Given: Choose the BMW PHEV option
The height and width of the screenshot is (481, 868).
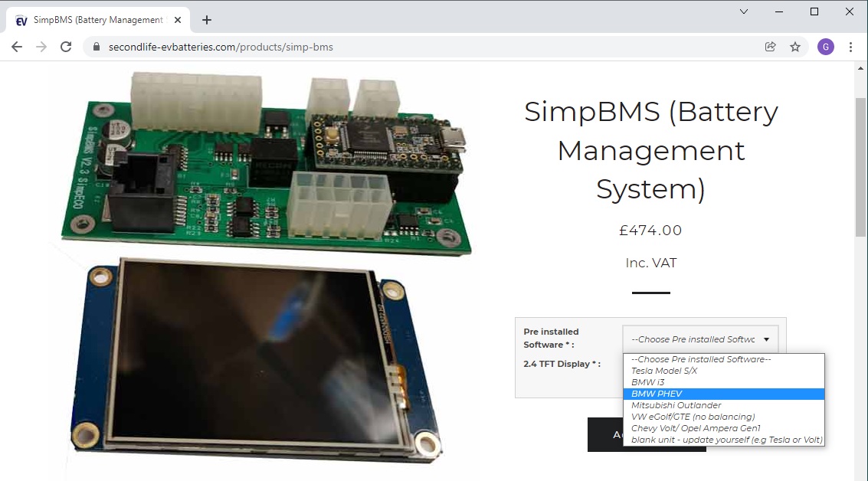Looking at the screenshot, I should click(723, 394).
